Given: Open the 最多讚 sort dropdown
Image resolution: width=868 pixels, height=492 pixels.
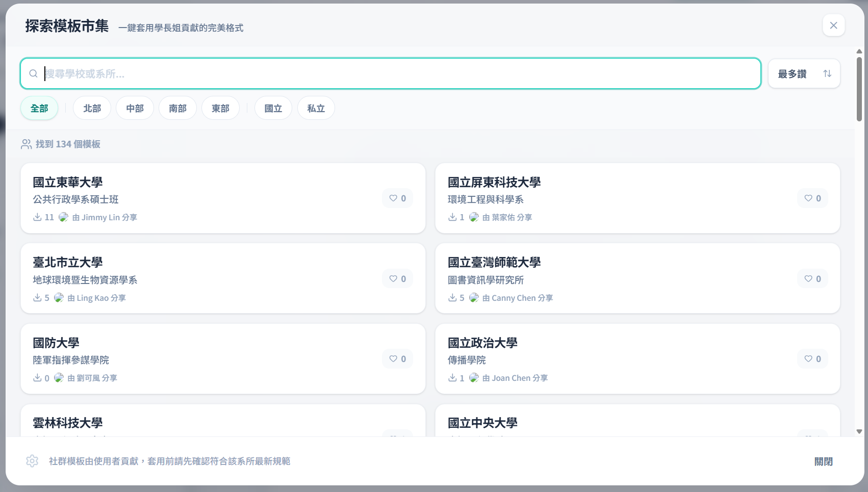Looking at the screenshot, I should [x=804, y=74].
